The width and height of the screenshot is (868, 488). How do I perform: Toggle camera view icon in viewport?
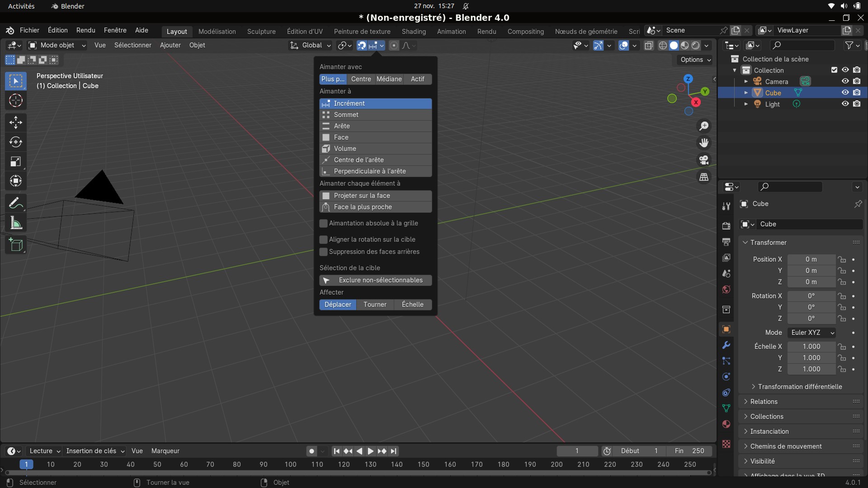click(x=704, y=160)
